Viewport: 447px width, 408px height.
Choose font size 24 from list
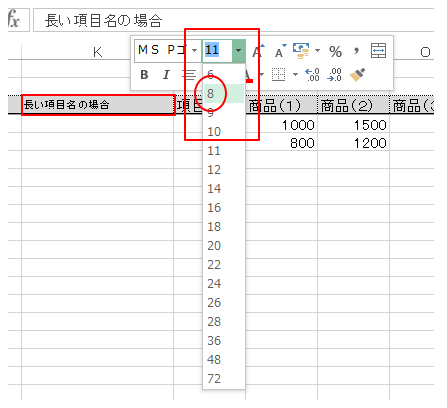[x=224, y=283]
